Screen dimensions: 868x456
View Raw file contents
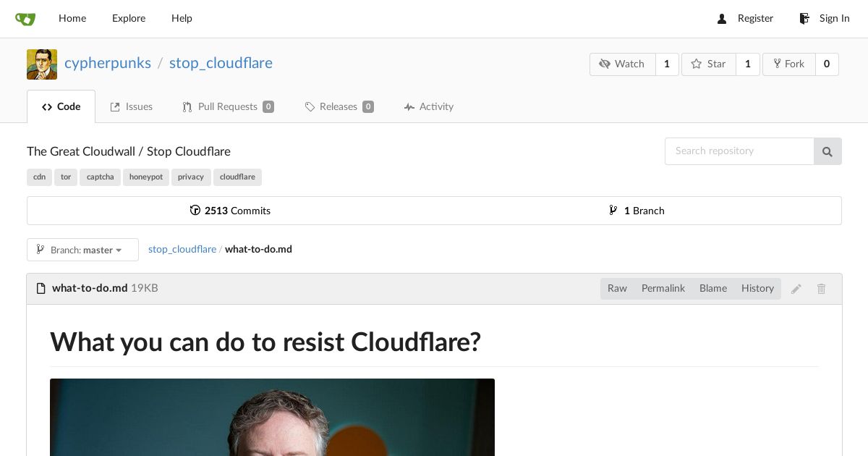pyautogui.click(x=617, y=289)
